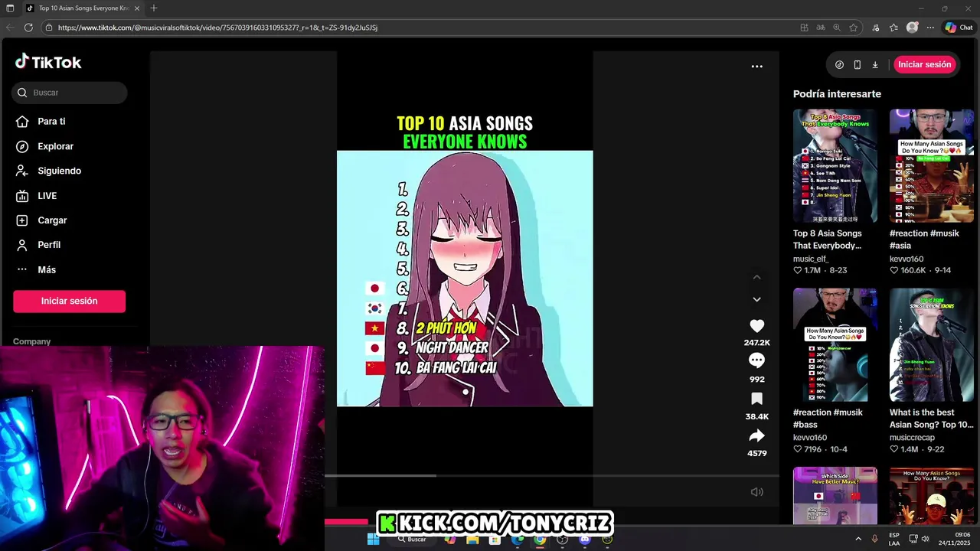Click the translate page icon

tap(821, 28)
